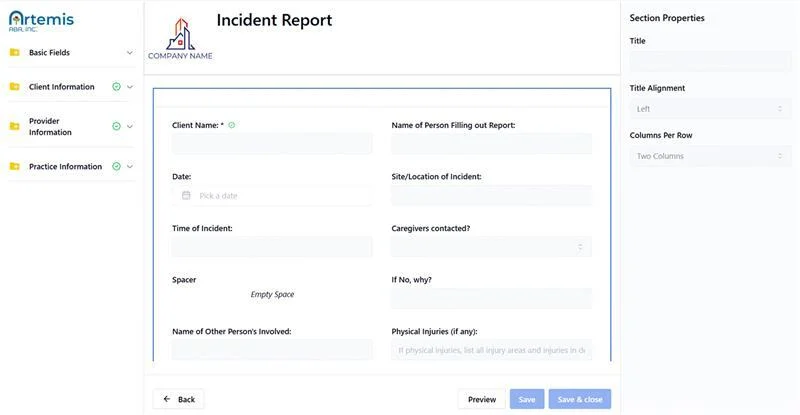Open the Caregivers contacted dropdown

491,247
